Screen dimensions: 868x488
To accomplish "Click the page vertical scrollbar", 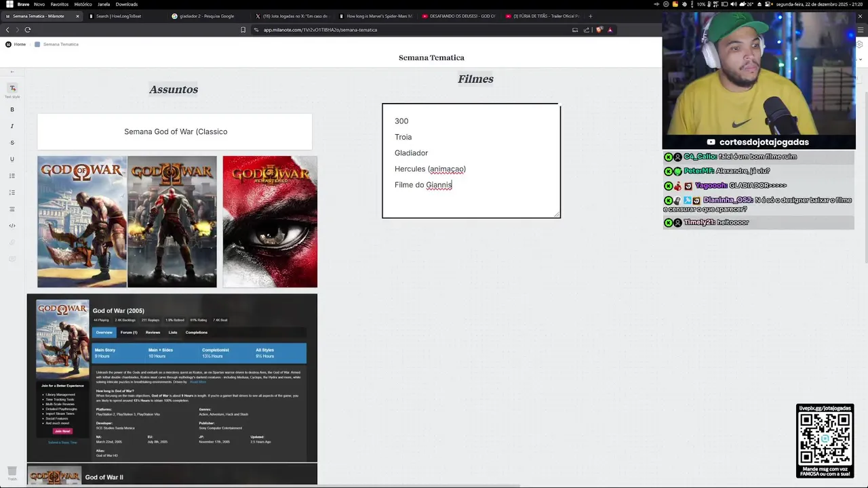I will click(865, 176).
